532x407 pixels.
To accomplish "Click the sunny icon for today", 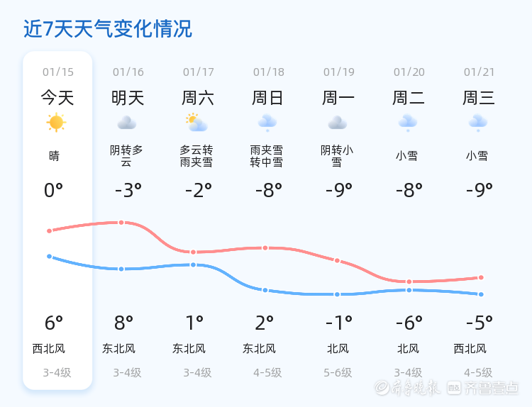I will click(56, 123).
